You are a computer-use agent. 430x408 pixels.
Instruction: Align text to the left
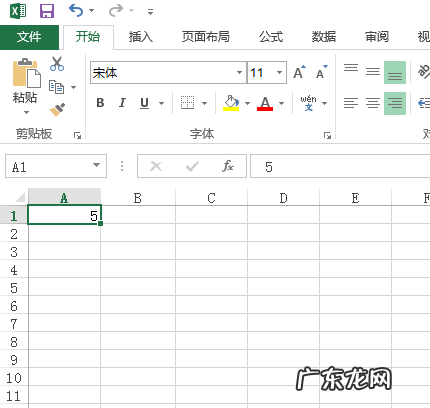coord(351,103)
